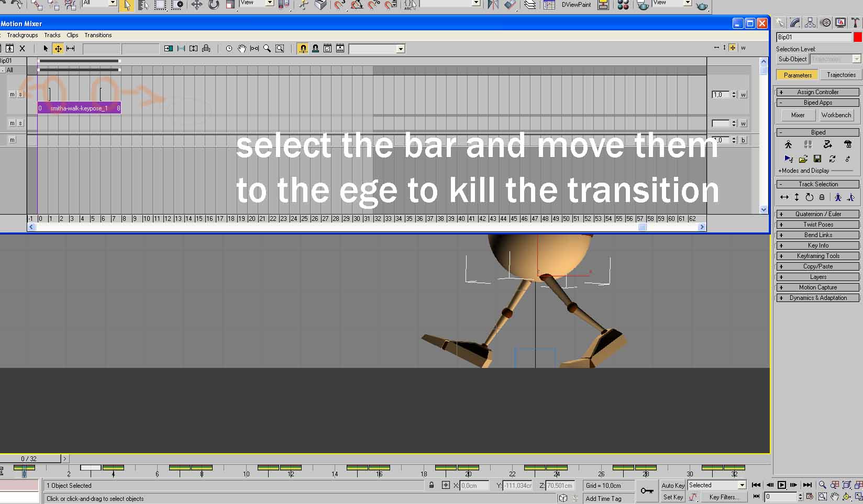
Task: Select the smitha-walk-keypose_1 clip
Action: point(79,108)
